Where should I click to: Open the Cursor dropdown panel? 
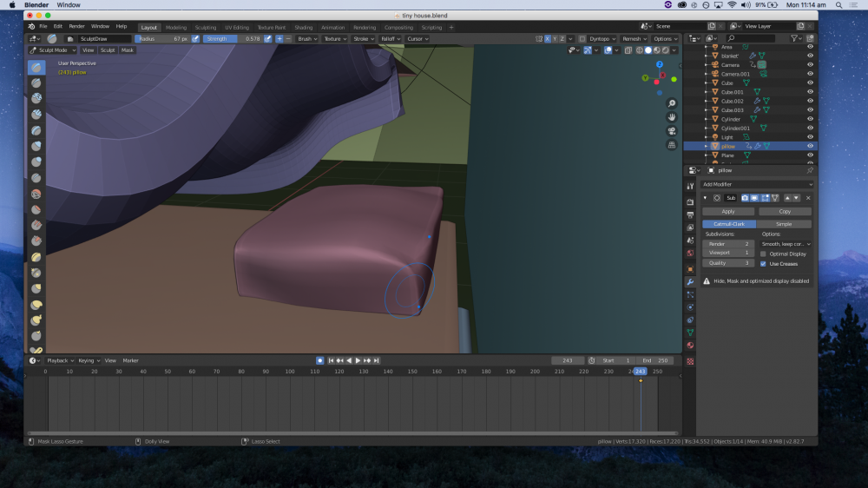(x=418, y=39)
